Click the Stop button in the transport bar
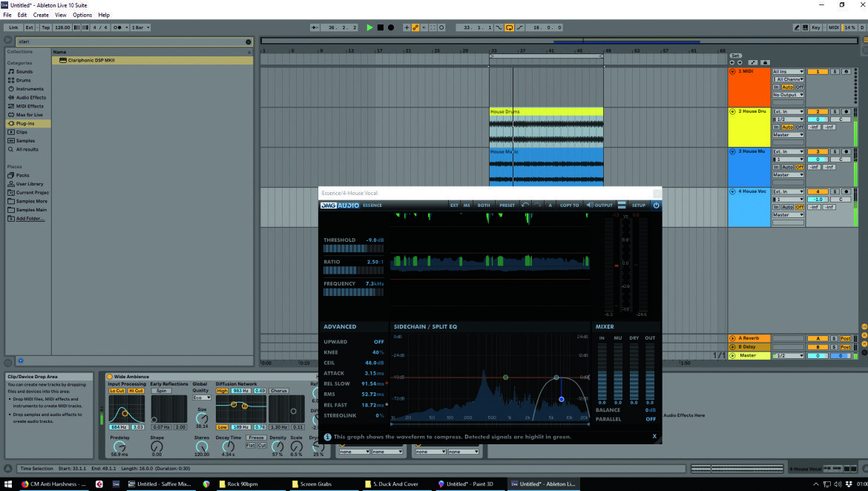Screen dimensions: 868x491 coord(381,27)
